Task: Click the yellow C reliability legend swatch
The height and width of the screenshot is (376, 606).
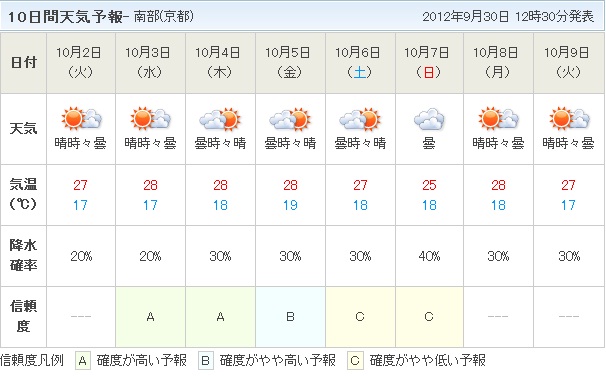Action: tap(355, 361)
